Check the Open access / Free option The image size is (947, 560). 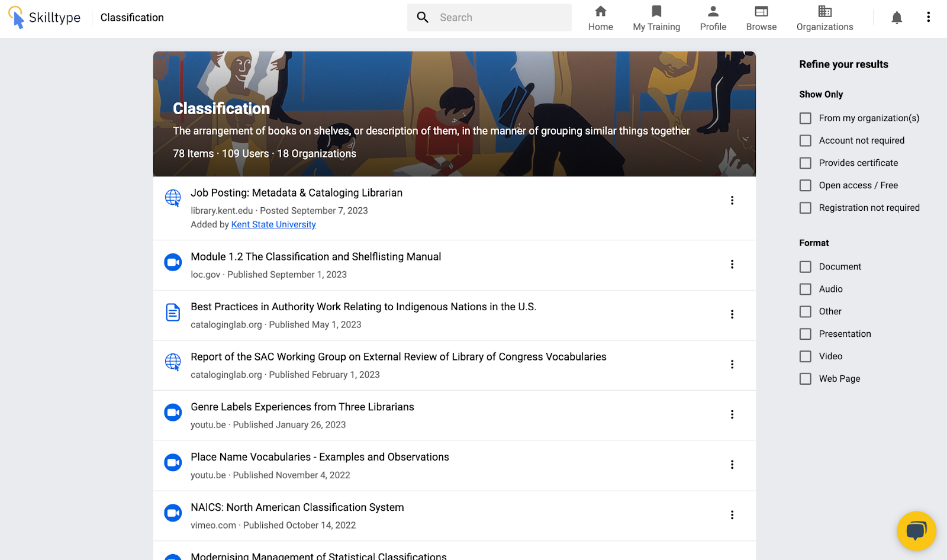[x=806, y=185]
